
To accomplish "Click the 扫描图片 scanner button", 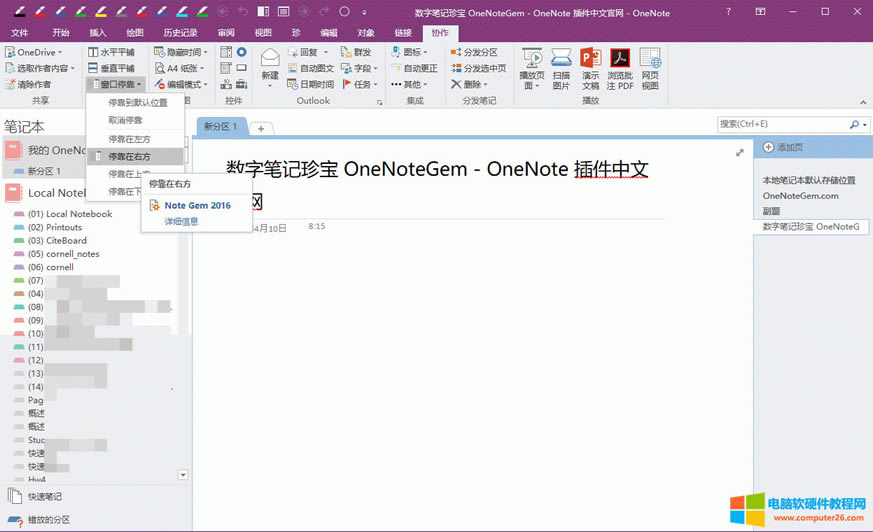I will pos(561,69).
